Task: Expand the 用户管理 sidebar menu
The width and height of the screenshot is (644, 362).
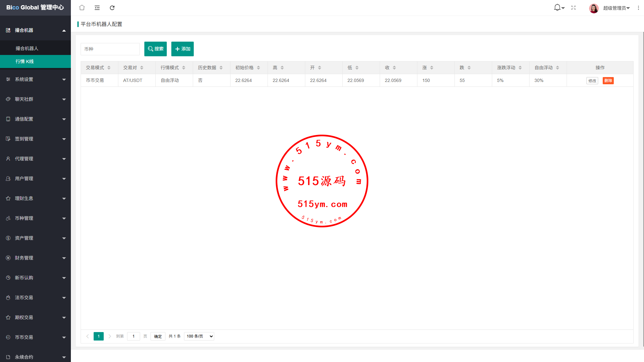Action: pos(35,179)
